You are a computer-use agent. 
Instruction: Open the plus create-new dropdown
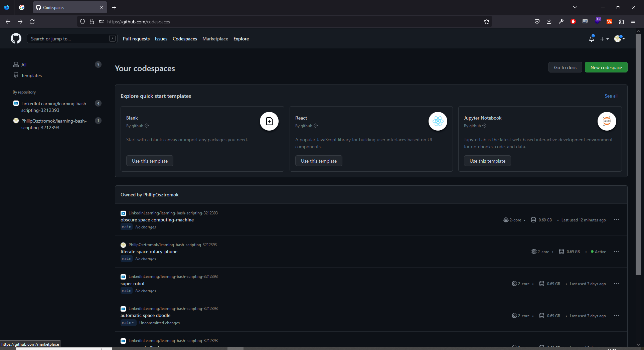pyautogui.click(x=604, y=39)
